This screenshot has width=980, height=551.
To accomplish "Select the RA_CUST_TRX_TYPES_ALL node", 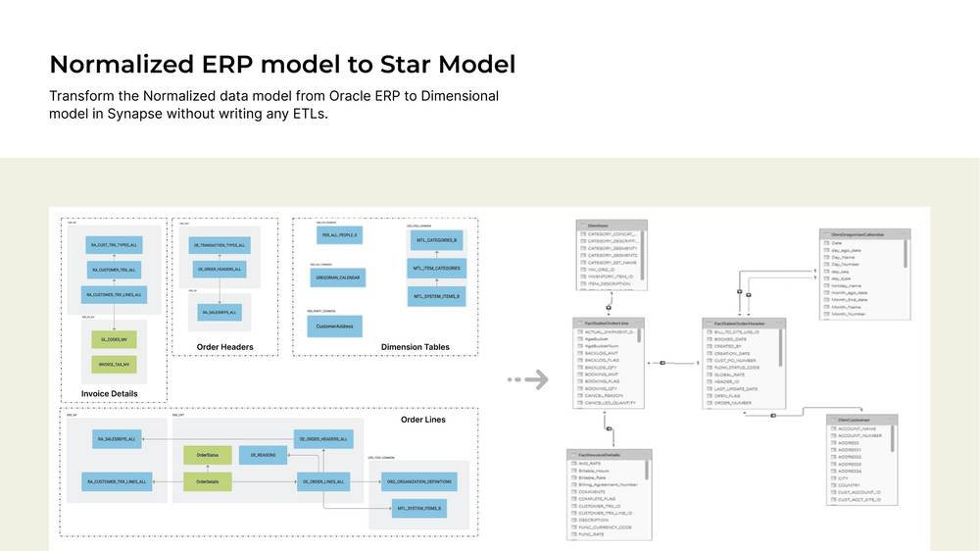I will coord(114,245).
